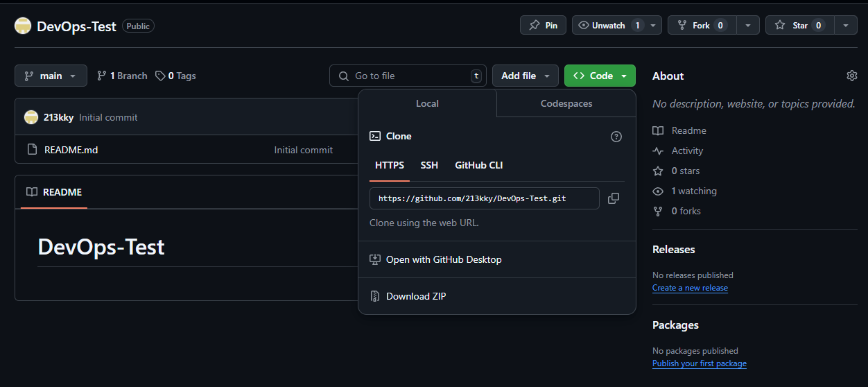Click the README.md file icon
Viewport: 868px width, 387px height.
click(x=32, y=150)
